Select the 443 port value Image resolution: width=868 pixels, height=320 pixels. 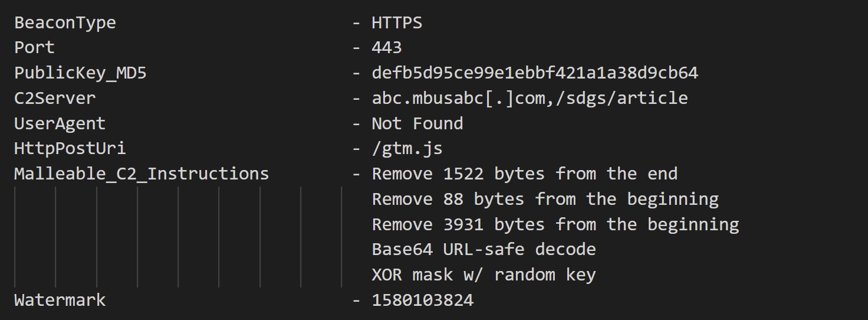[387, 48]
